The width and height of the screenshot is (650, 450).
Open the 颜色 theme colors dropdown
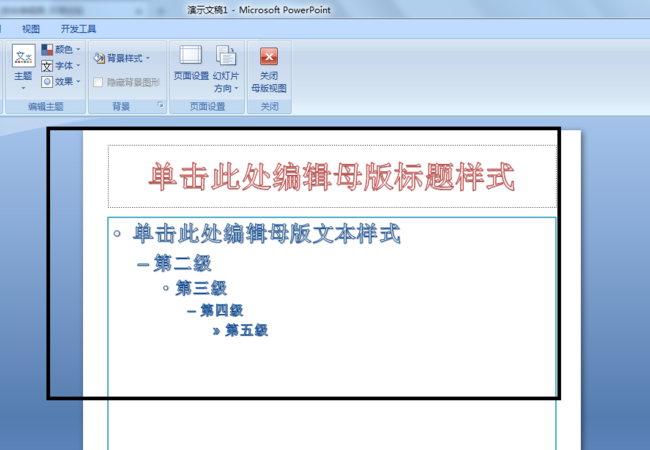[x=61, y=50]
